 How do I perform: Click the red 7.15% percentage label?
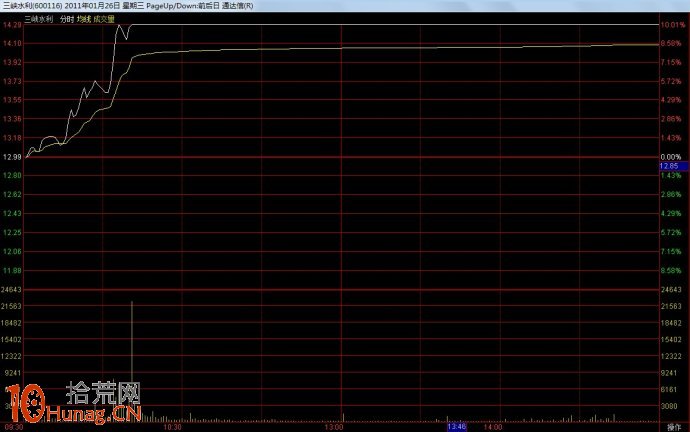[671, 62]
